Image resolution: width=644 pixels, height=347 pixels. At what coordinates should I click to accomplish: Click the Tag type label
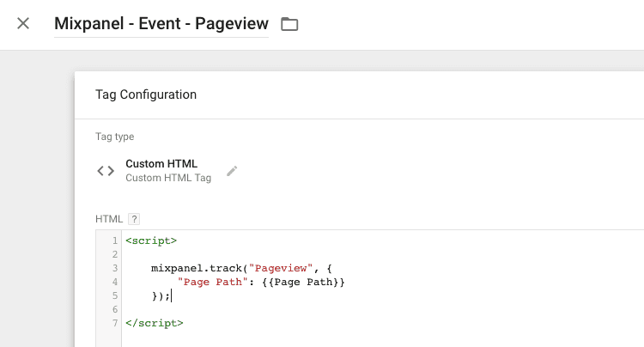click(114, 137)
